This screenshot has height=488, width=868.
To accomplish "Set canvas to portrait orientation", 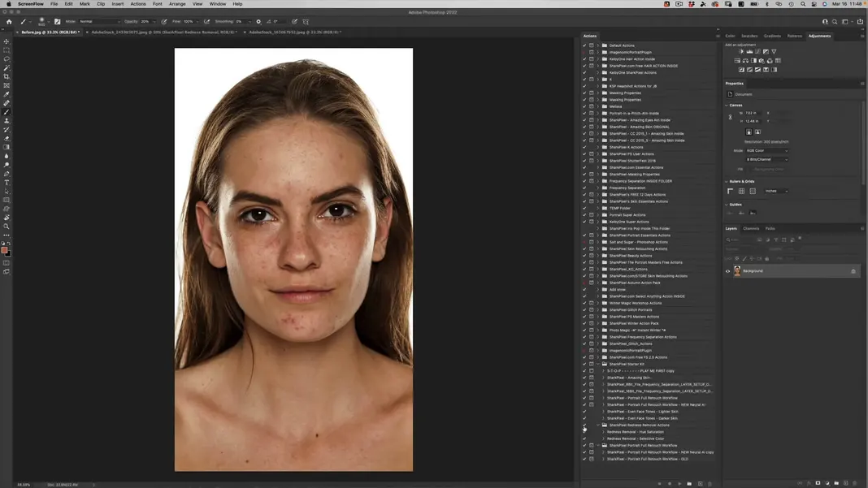I will click(749, 132).
